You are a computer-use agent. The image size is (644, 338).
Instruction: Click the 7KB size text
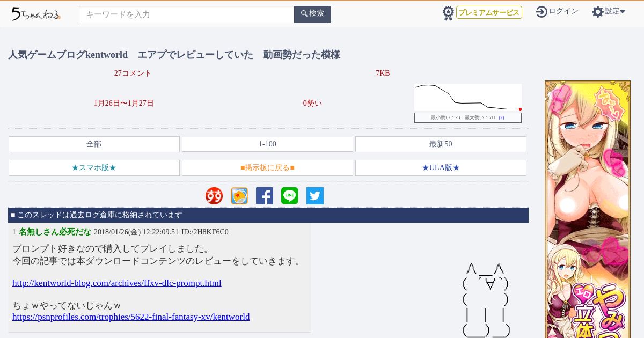[383, 73]
